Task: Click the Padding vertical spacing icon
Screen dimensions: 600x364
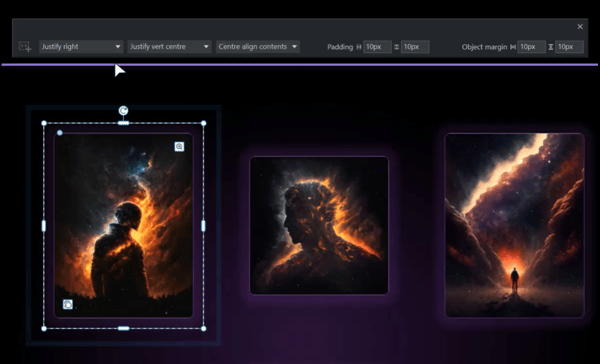Action: tap(396, 47)
